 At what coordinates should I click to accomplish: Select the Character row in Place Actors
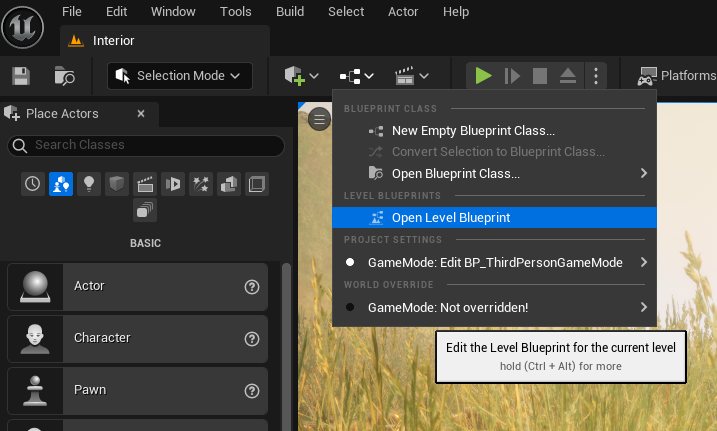(x=138, y=339)
